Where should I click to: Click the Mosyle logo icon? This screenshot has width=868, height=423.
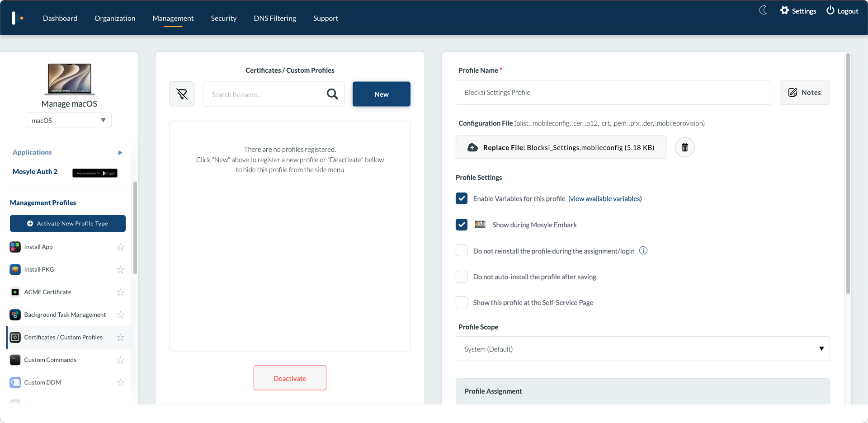(17, 18)
